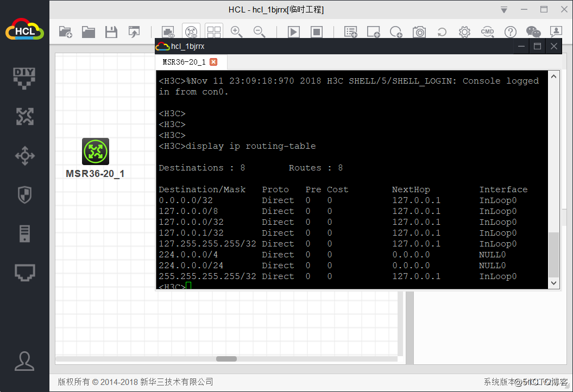Toggle show device names icon
This screenshot has width=573, height=392.
tap(191, 32)
